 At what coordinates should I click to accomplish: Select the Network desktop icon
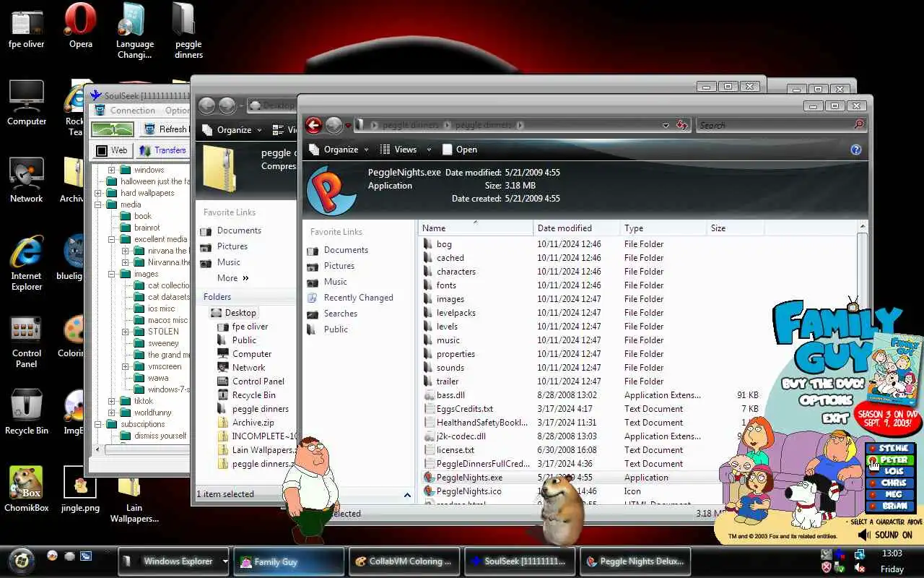pos(27,180)
